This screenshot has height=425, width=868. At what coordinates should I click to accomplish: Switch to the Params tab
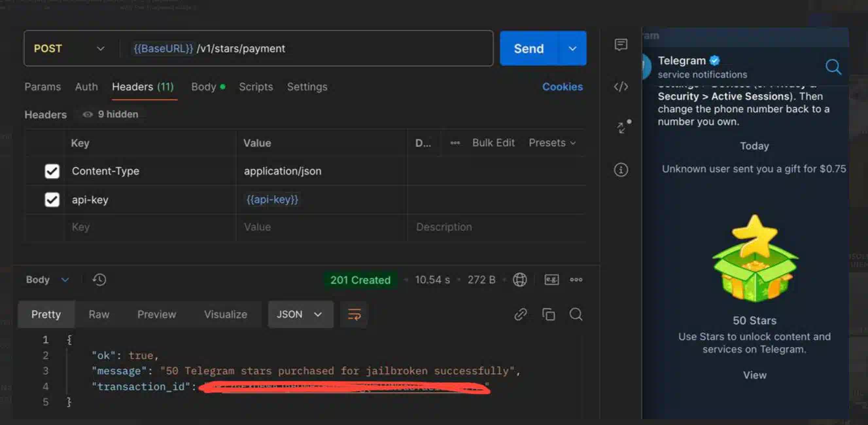pos(43,86)
